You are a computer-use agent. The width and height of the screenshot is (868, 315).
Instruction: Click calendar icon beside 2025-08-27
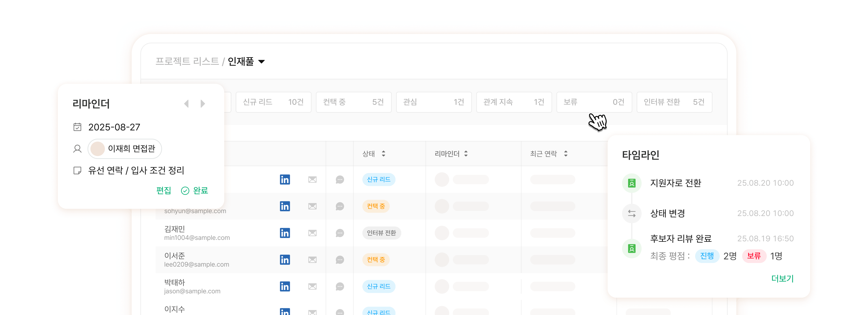77,127
